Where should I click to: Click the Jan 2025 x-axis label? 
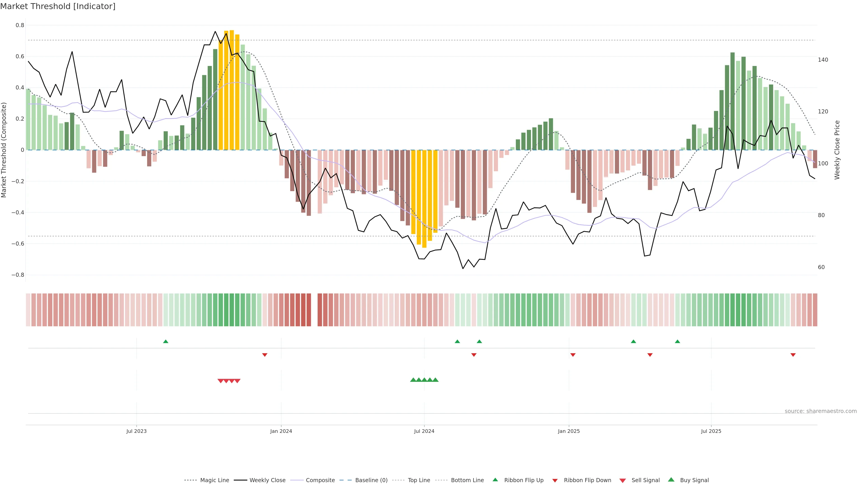click(x=568, y=431)
